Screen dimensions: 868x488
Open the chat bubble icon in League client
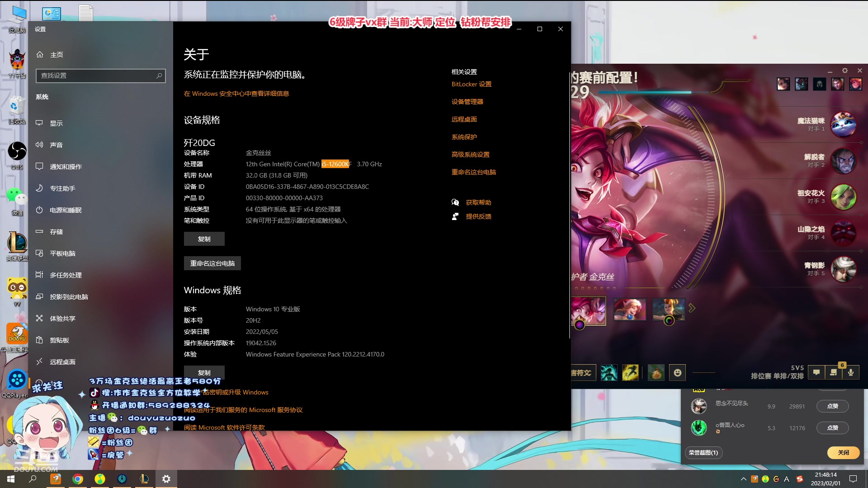[816, 372]
